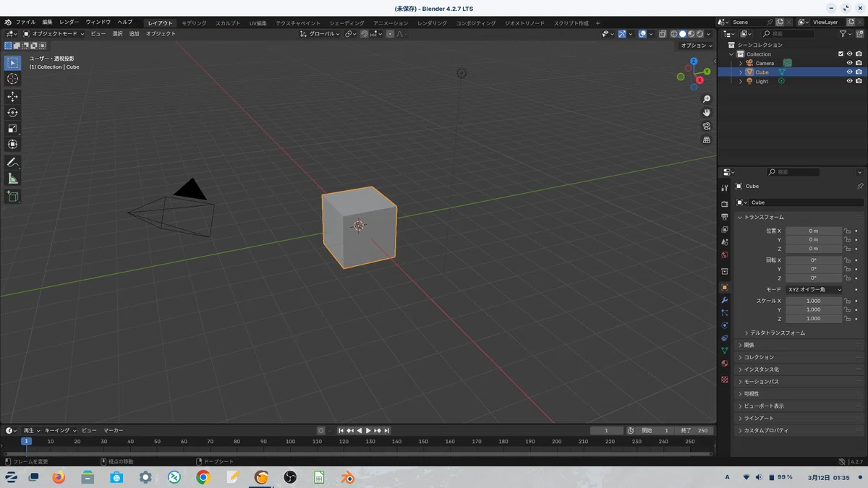Click the play animation button
Screen dimensions: 868x488
pyautogui.click(x=368, y=430)
